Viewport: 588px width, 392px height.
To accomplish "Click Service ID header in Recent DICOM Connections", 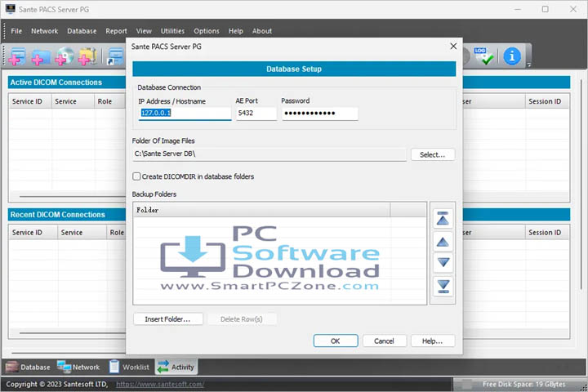I will click(x=33, y=232).
